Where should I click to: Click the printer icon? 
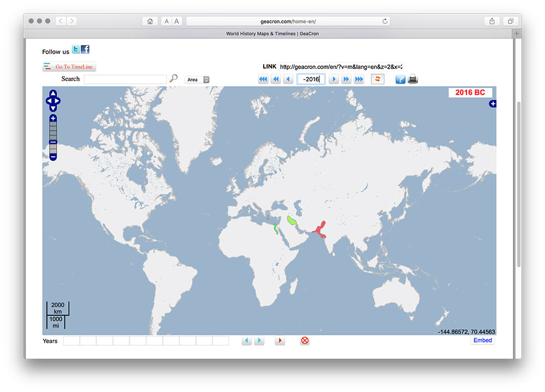[x=413, y=79]
